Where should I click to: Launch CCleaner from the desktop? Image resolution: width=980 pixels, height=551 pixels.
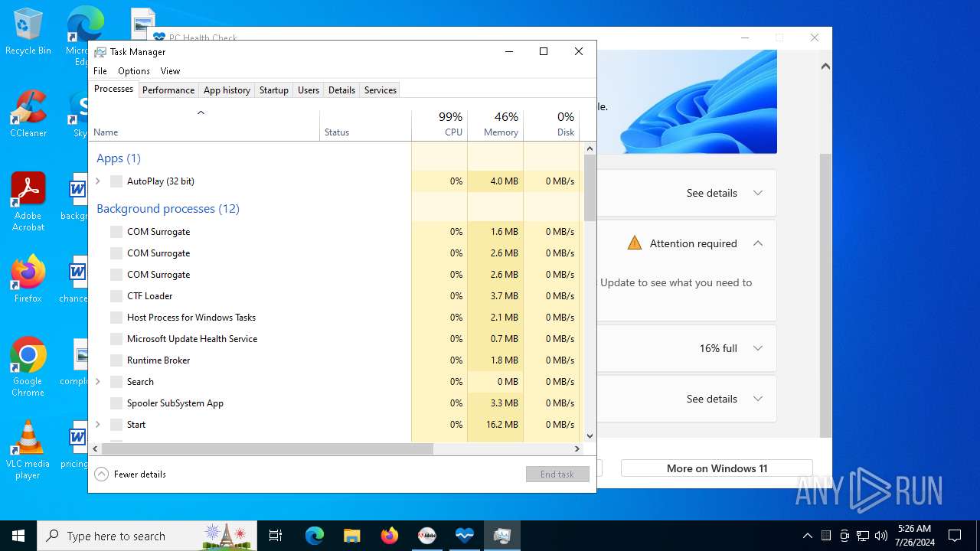[28, 115]
